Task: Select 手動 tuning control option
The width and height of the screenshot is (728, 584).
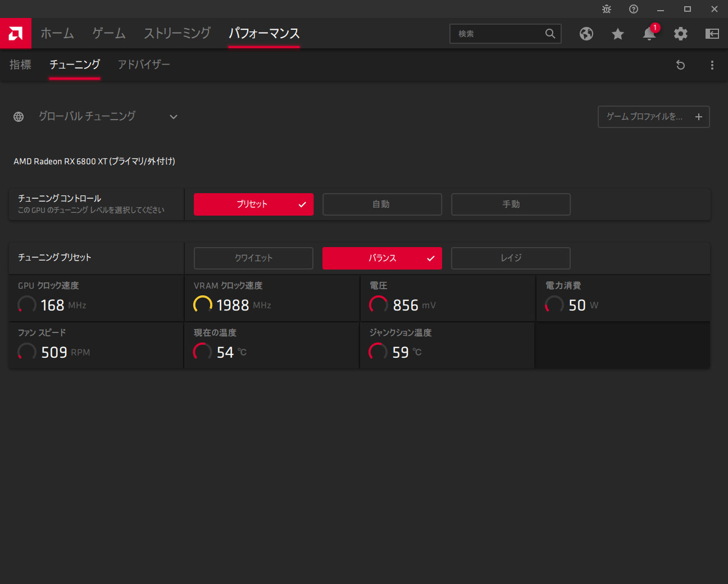Action: (511, 204)
